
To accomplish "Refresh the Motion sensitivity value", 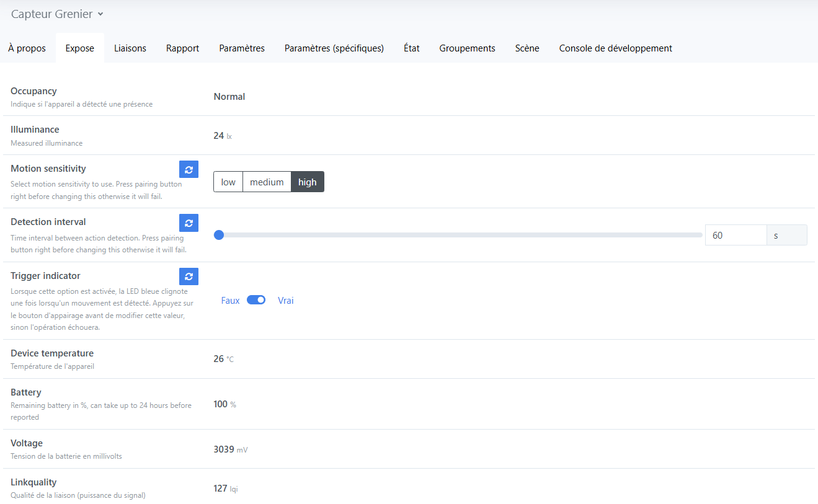I will 189,169.
